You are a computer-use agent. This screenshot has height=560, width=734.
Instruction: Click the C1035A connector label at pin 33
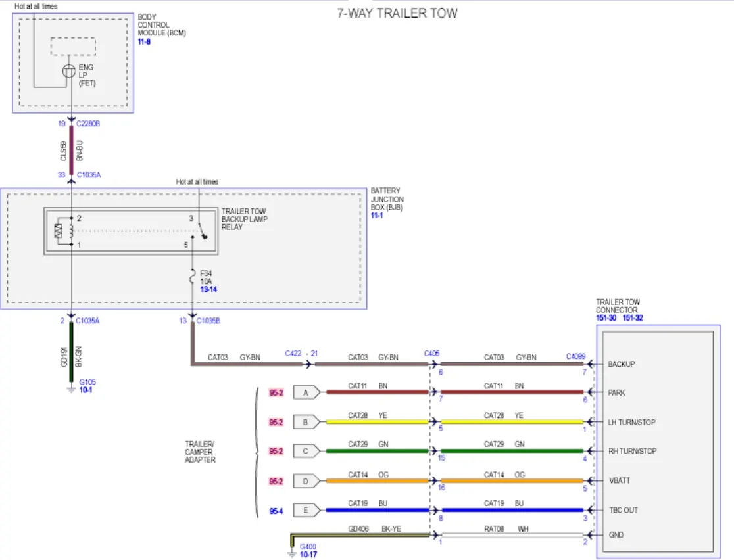[x=89, y=174]
